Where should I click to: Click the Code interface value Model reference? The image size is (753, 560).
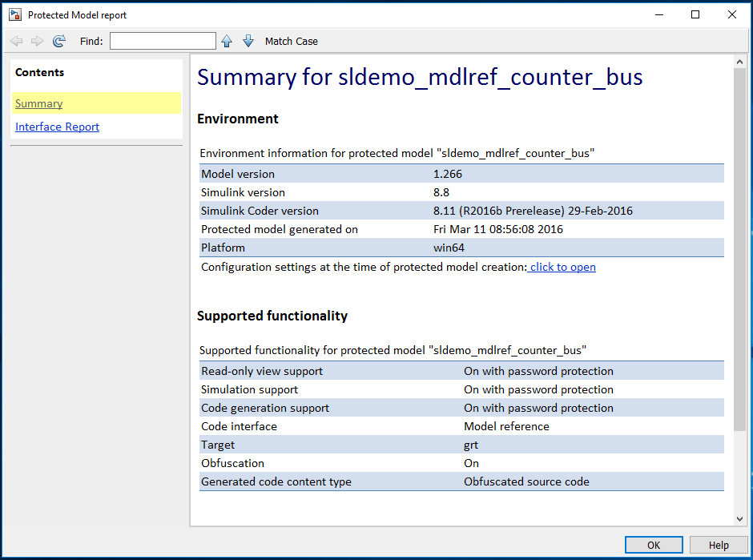click(506, 426)
